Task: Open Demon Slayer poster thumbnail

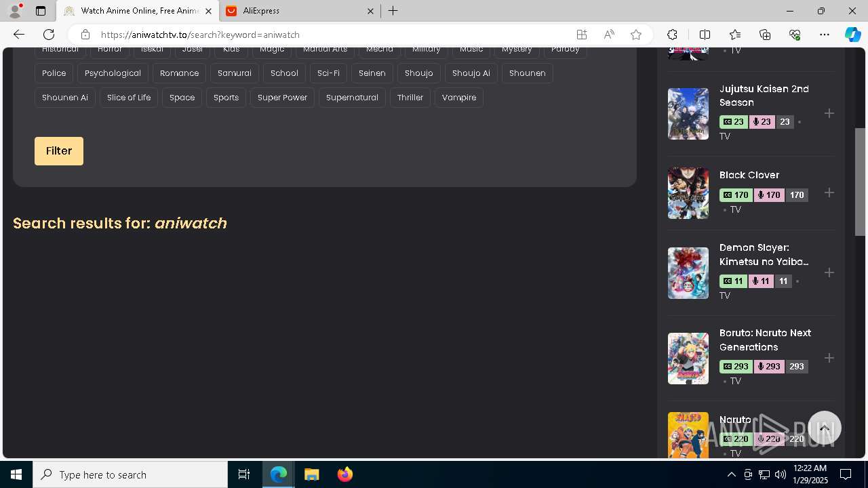Action: [688, 273]
